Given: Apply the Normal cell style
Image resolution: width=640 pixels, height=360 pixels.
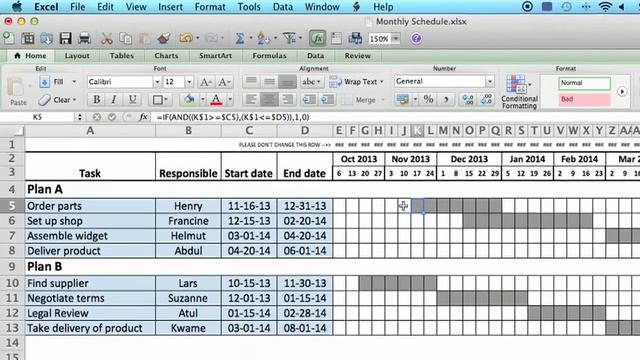Looking at the screenshot, I should click(x=584, y=83).
